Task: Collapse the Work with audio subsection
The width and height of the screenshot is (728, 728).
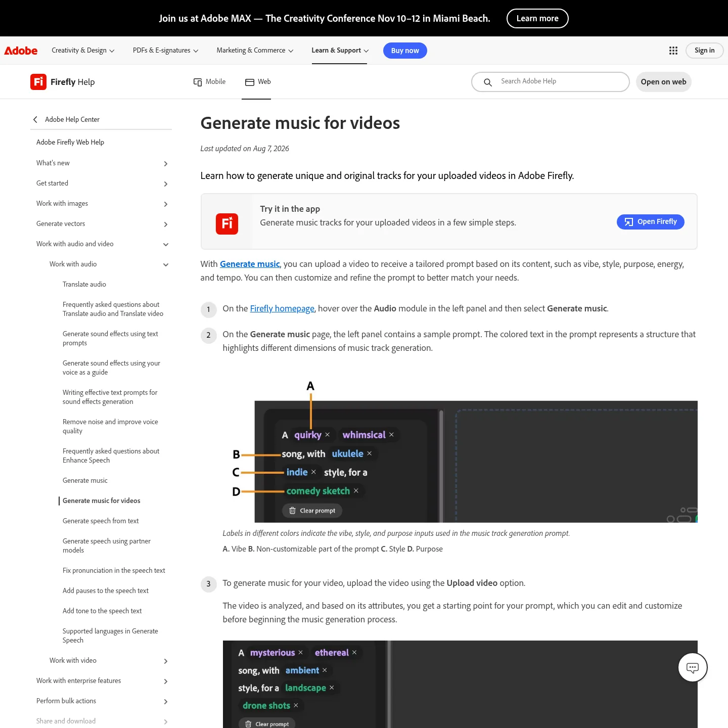Action: (166, 264)
